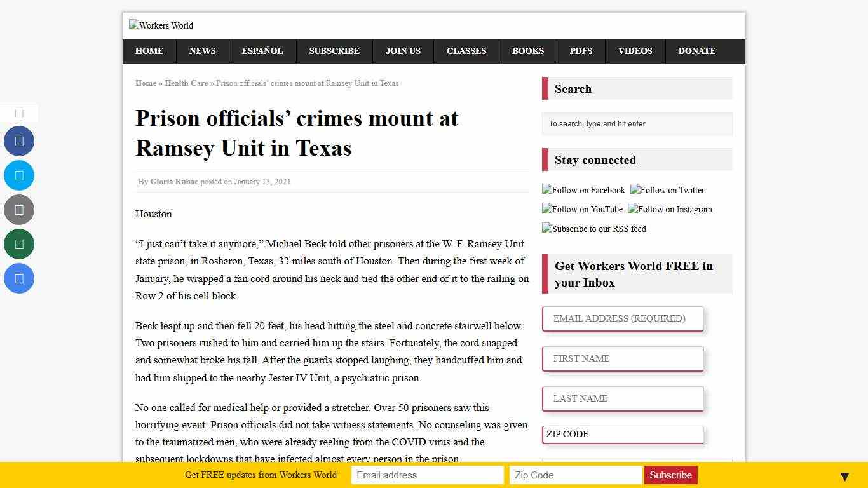Subscribe to the RSS feed
Viewport: 868px width, 488px height.
coord(593,229)
